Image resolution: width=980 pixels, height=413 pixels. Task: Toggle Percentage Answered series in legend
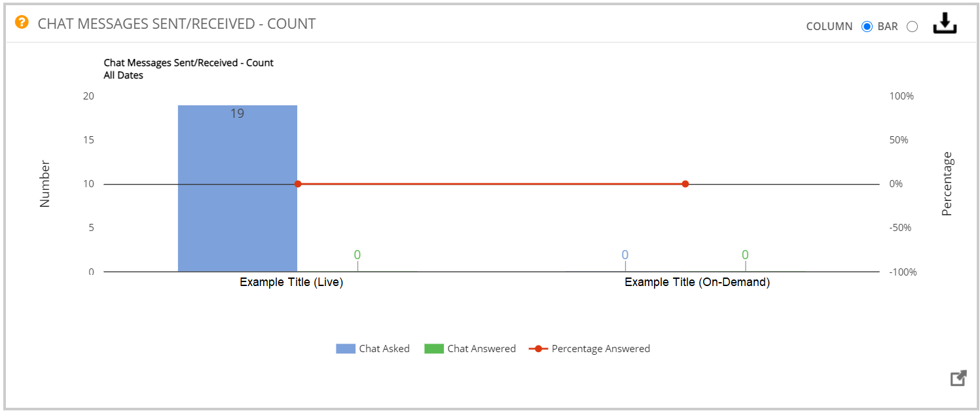[589, 349]
